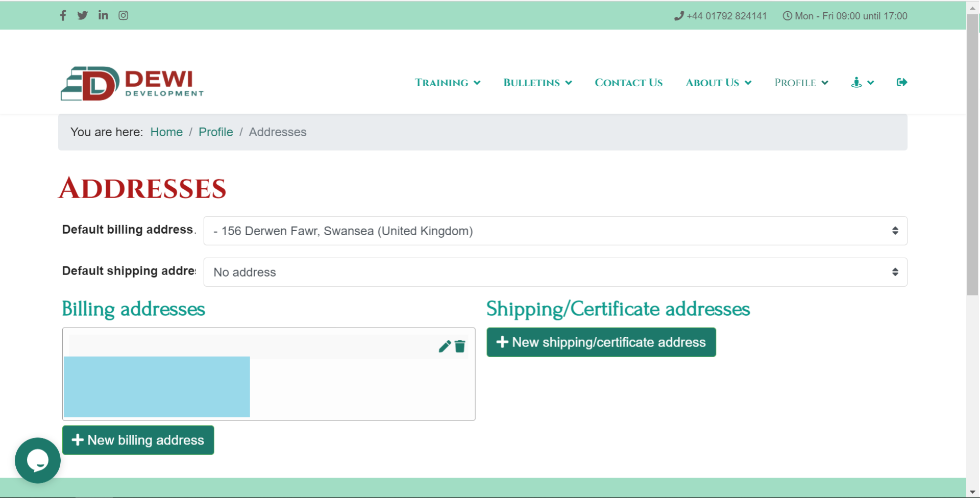Open the Contact Us page
This screenshot has width=980, height=498.
[628, 83]
